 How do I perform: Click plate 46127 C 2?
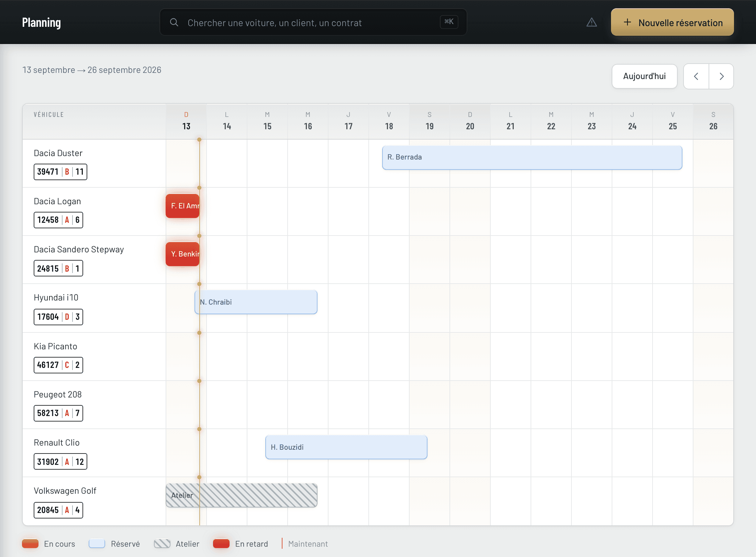58,365
